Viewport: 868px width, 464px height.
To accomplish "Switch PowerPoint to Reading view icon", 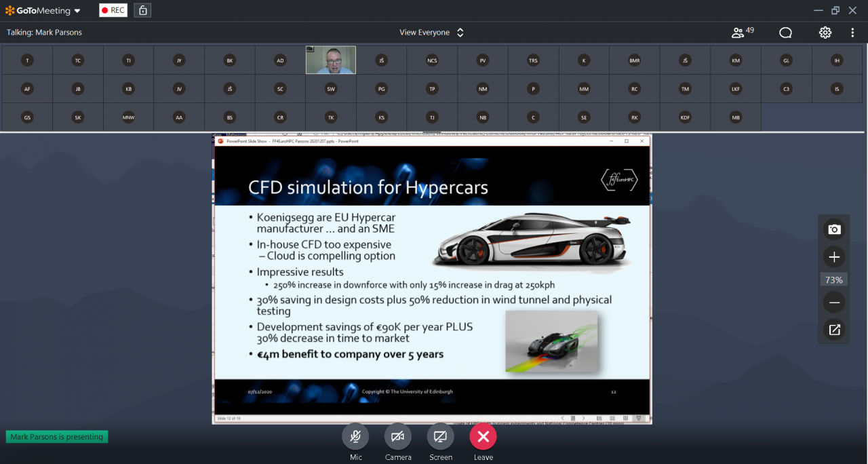I will click(625, 419).
